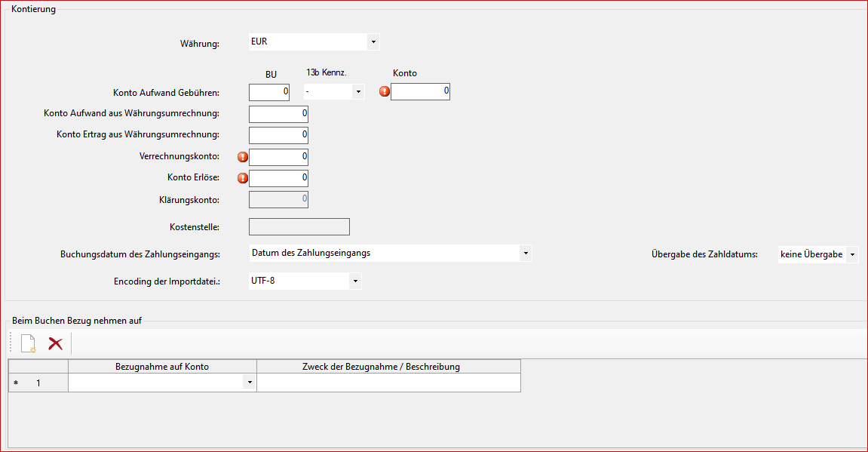This screenshot has height=452, width=868.
Task: Open Übergabe des Zahldatums dropdown
Action: click(x=852, y=255)
